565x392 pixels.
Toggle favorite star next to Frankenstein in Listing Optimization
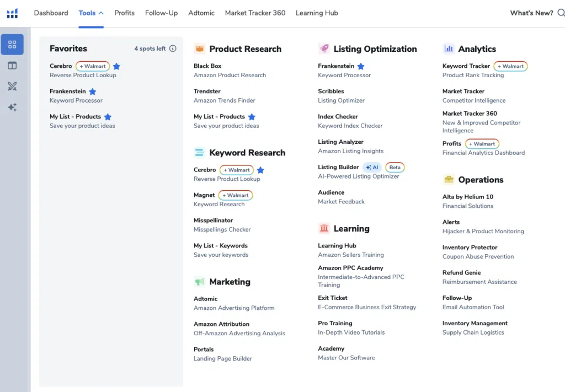[361, 66]
